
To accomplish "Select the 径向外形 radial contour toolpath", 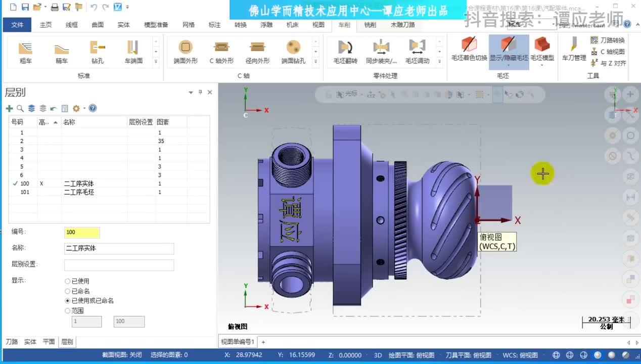I will [257, 52].
